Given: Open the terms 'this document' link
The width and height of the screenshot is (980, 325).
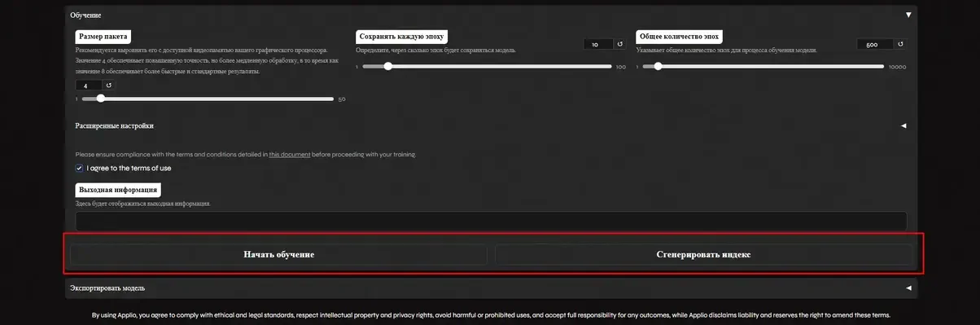Looking at the screenshot, I should (289, 154).
